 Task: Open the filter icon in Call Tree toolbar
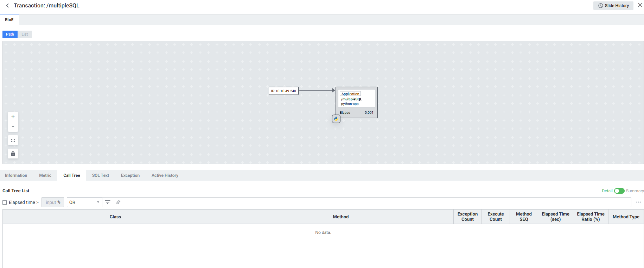108,202
